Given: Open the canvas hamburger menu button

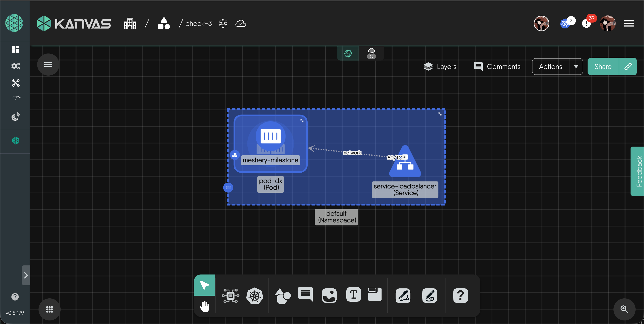Looking at the screenshot, I should (x=48, y=65).
